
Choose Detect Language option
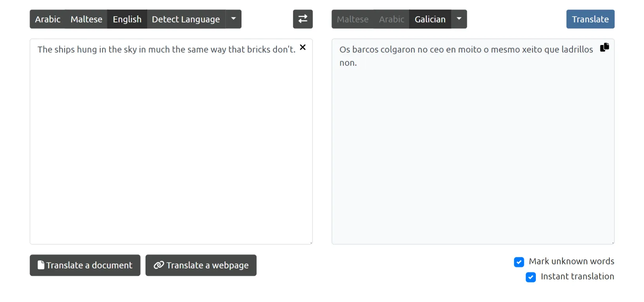click(186, 19)
